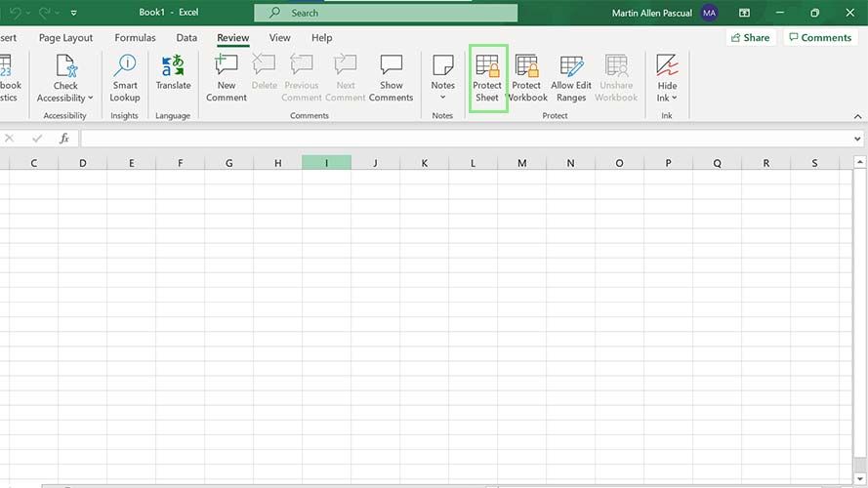
Task: Click the Share button
Action: pyautogui.click(x=751, y=38)
